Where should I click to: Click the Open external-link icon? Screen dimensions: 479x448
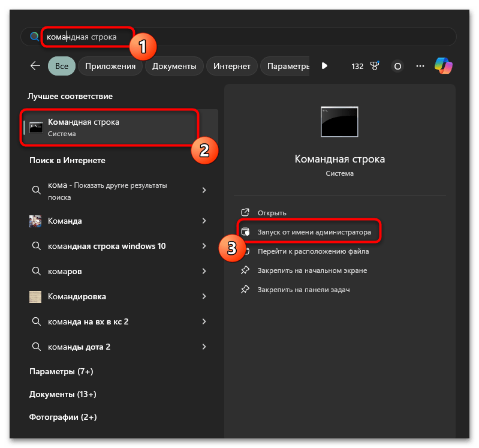[x=245, y=212]
